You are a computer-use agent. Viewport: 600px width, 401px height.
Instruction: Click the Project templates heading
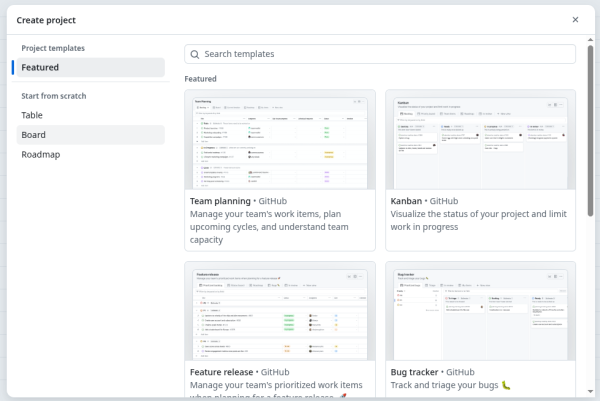click(53, 48)
